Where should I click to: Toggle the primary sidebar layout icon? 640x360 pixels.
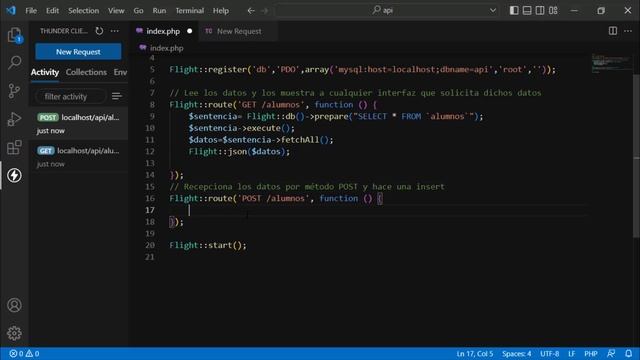pyautogui.click(x=514, y=11)
